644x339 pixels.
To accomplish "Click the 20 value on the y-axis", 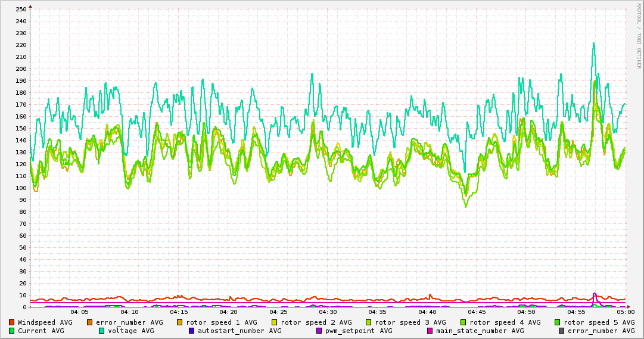I will pyautogui.click(x=23, y=284).
